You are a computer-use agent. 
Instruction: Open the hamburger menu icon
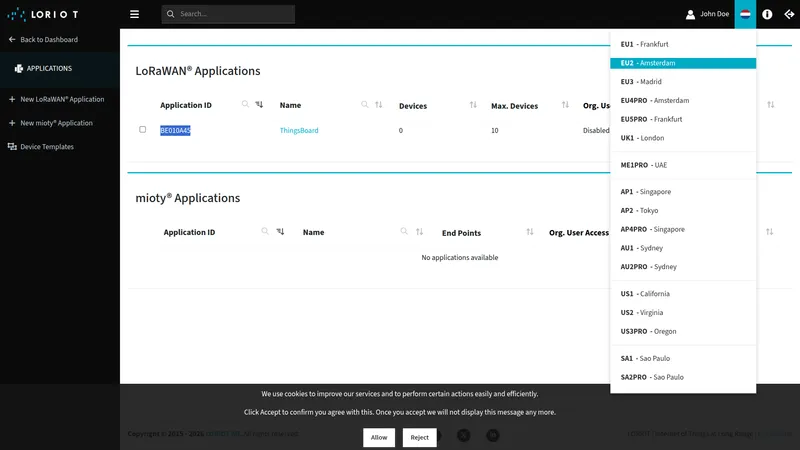[134, 14]
